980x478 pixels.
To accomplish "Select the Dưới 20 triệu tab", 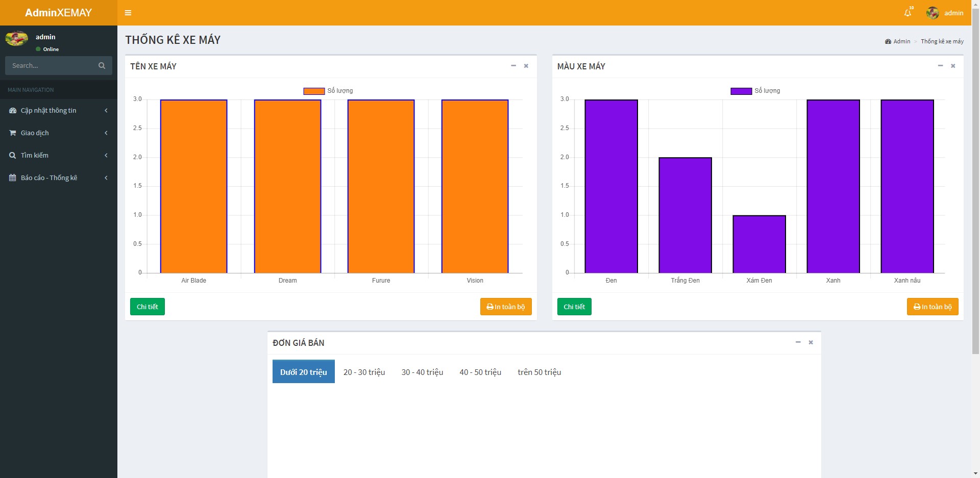I will point(304,372).
